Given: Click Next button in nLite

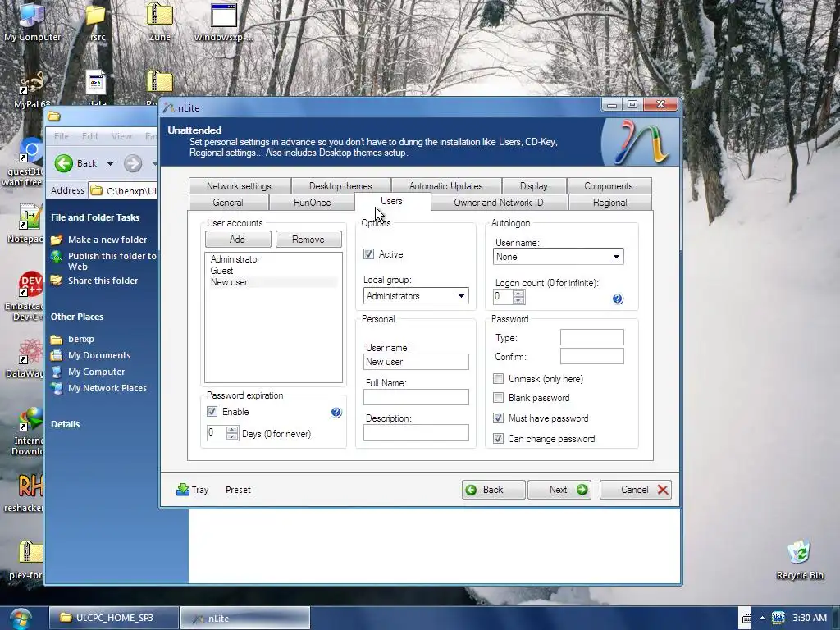Looking at the screenshot, I should coord(559,490).
